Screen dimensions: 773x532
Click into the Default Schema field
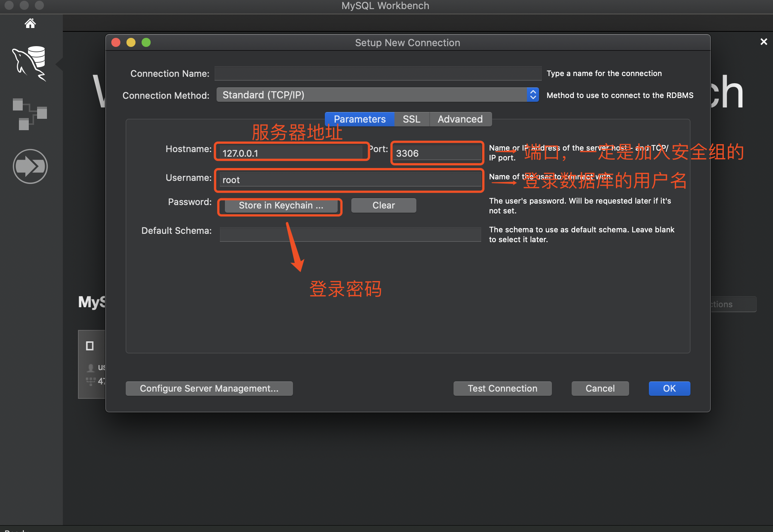click(350, 234)
